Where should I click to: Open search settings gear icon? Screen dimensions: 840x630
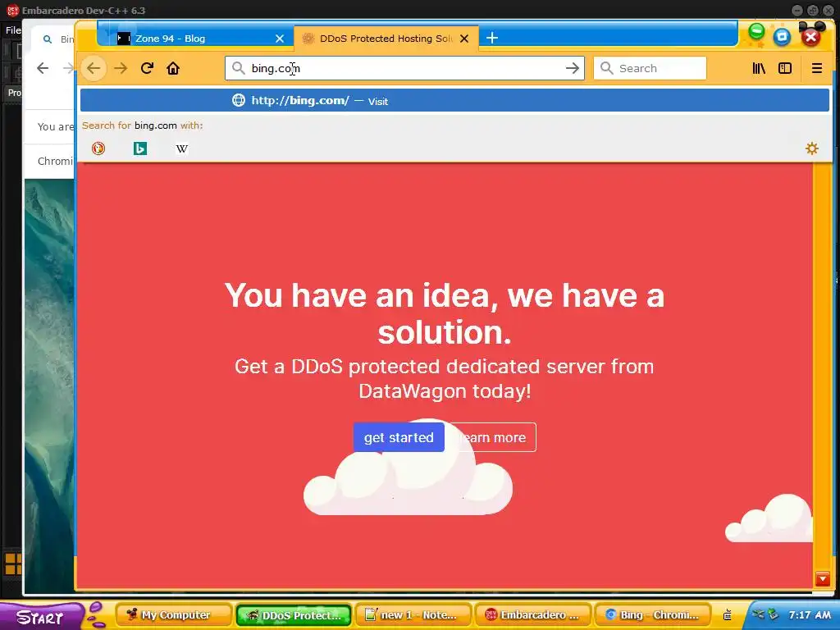click(812, 148)
